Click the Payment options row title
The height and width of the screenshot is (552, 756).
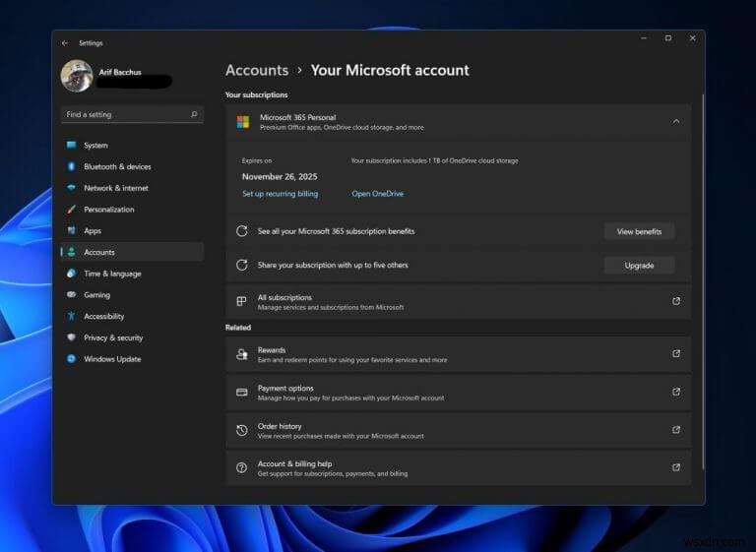tap(285, 388)
